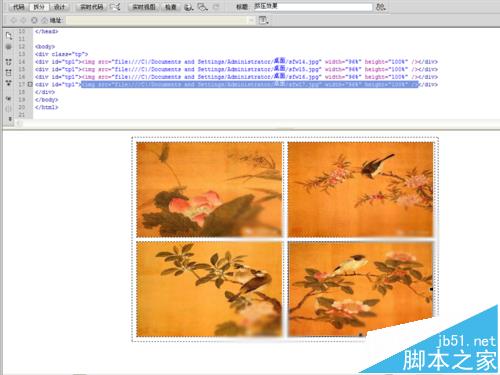
Task: Open the options icon right of address bar
Action: click(263, 20)
